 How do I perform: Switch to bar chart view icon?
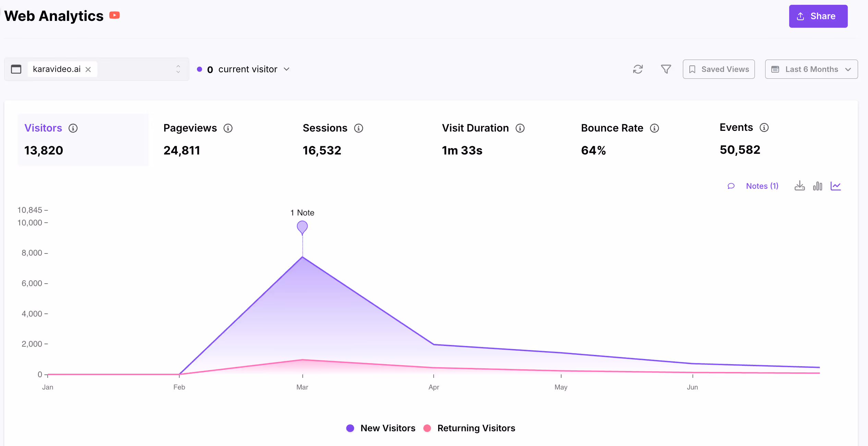[x=818, y=186]
